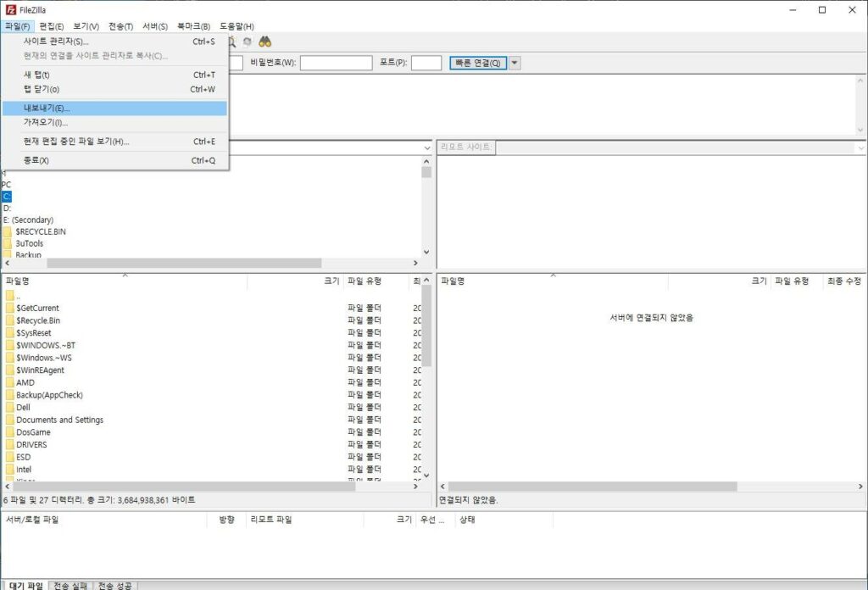Screen dimensions: 868x590
Task: Select the D: drive in local tree
Action: 7,208
